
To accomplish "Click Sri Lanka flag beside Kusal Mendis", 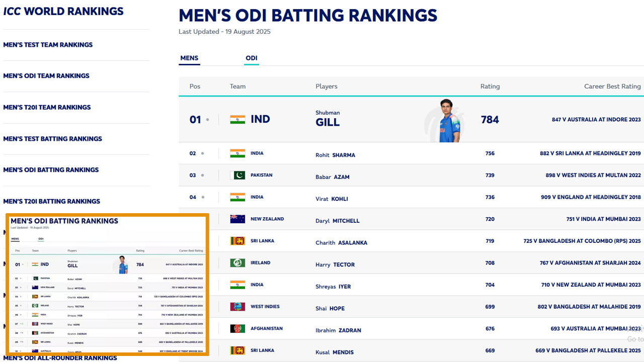I will (x=237, y=350).
